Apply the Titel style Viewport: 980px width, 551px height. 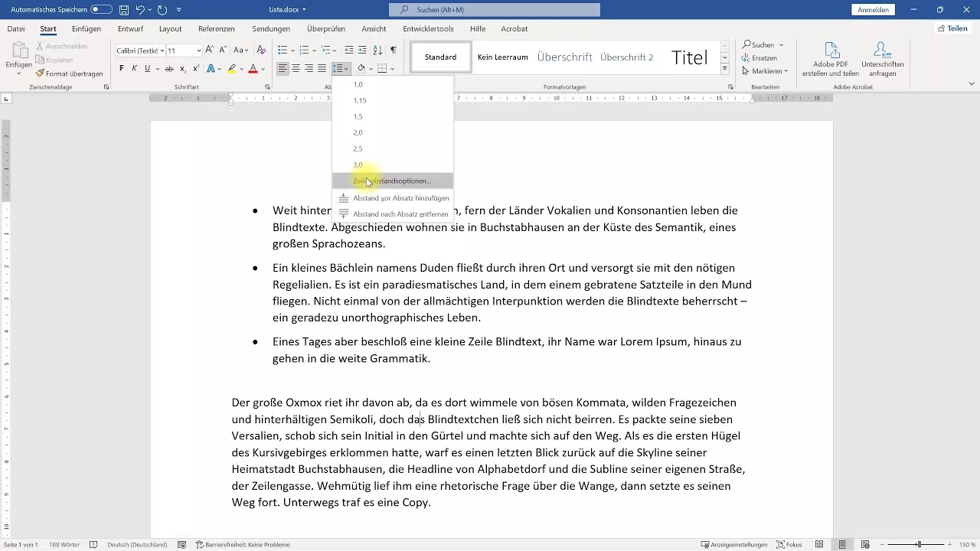pos(689,57)
